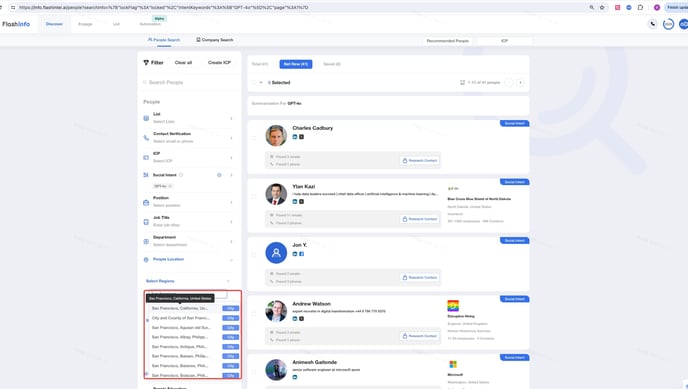Check the box next to Charles Cadbury
The image size is (688, 389).
click(x=254, y=138)
